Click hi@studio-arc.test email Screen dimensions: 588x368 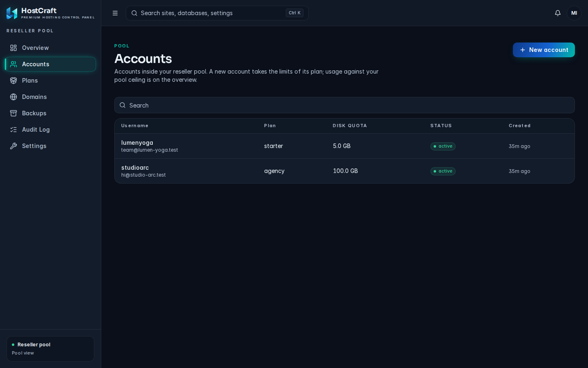pos(143,175)
